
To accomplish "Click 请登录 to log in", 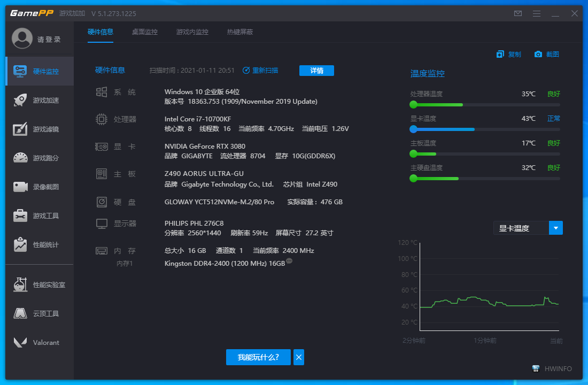I will [49, 40].
